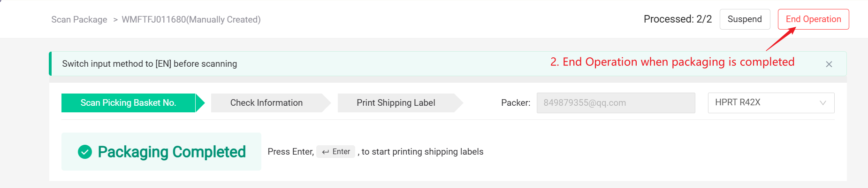Navigate back to Scan Package breadcrumb
This screenshot has height=188, width=868.
79,20
